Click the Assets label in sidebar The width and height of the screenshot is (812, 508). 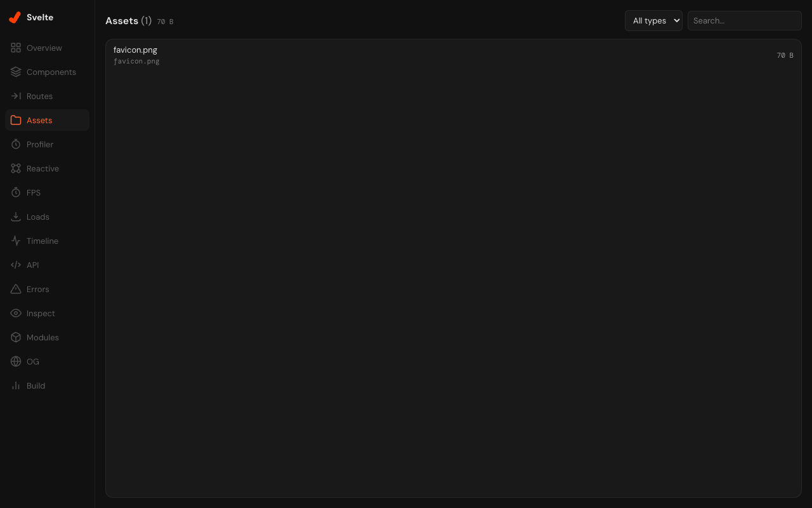[39, 120]
